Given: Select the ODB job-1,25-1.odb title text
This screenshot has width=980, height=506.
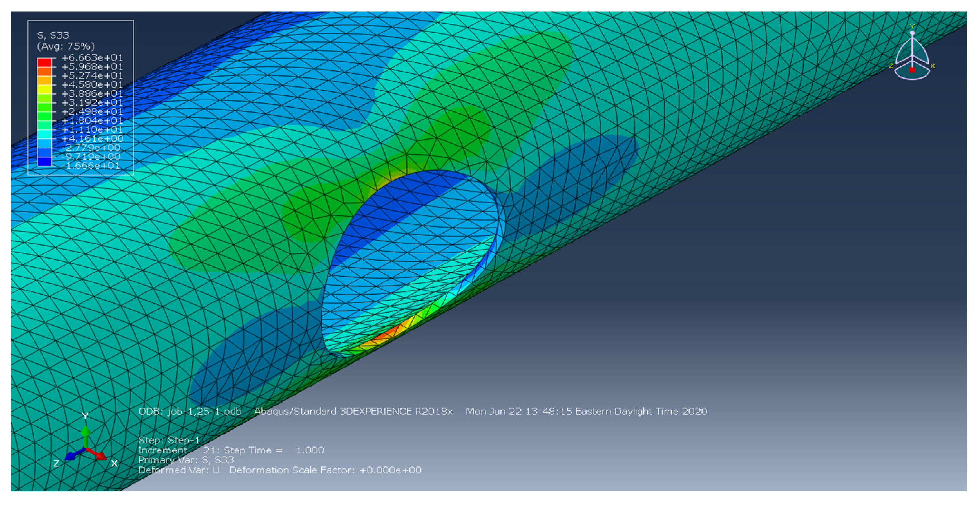Looking at the screenshot, I should pos(189,411).
